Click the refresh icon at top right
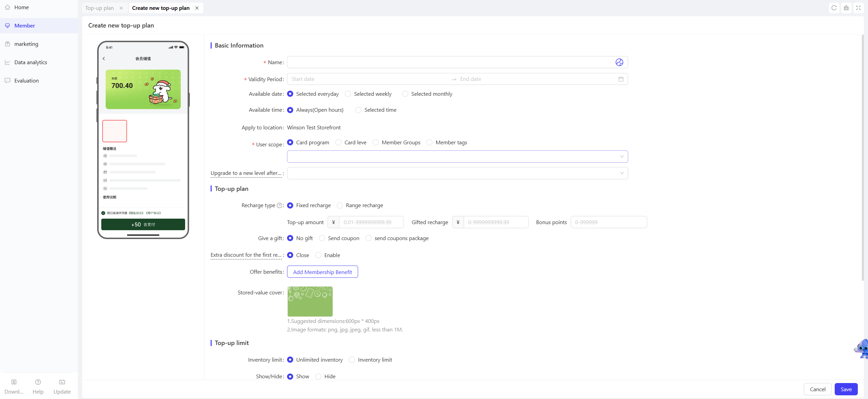Image resolution: width=868 pixels, height=399 pixels. 834,8
